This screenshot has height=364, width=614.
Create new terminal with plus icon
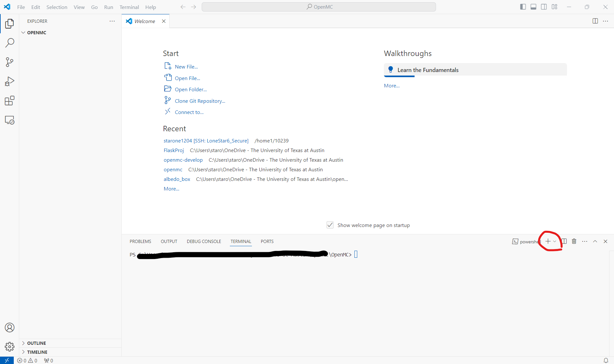pos(548,241)
